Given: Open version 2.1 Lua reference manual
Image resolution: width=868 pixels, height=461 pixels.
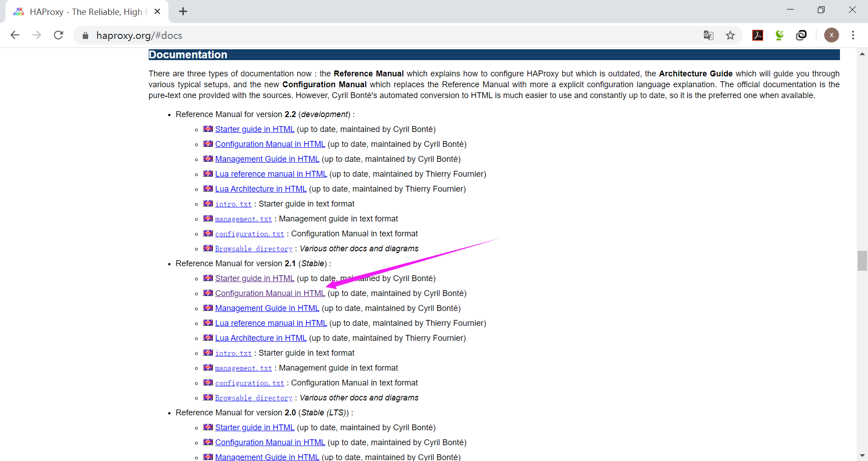Looking at the screenshot, I should coord(271,323).
